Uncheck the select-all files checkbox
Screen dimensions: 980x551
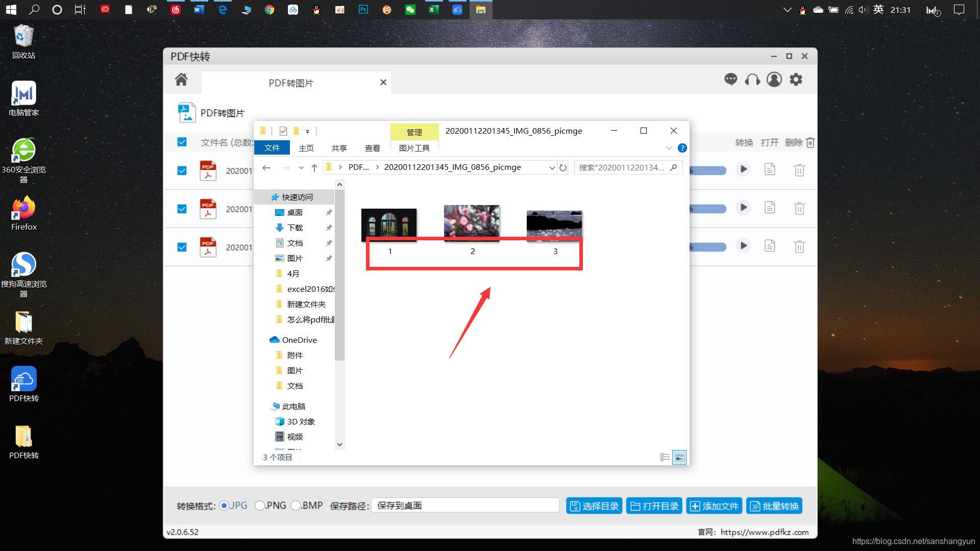[182, 142]
